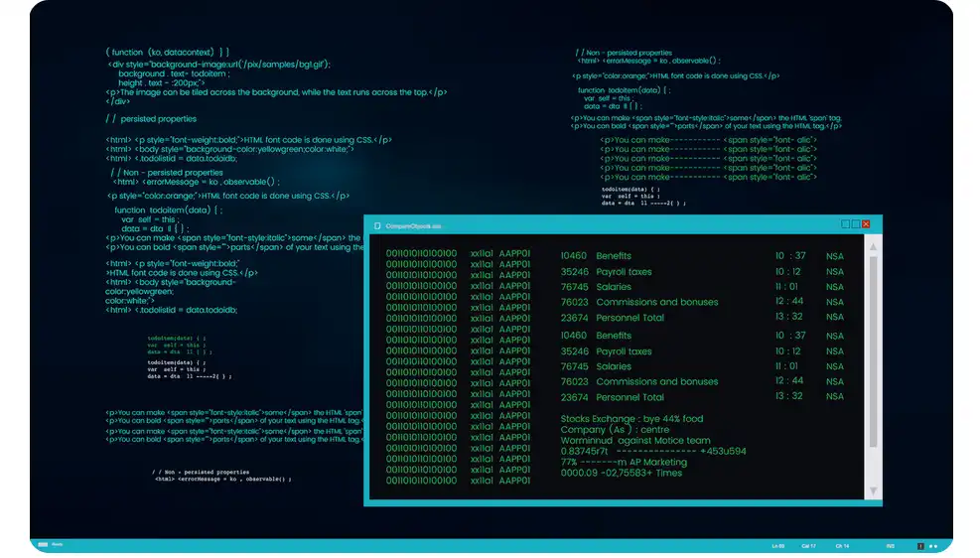Maximize the data window
Screen dimensions: 980x558
point(855,225)
